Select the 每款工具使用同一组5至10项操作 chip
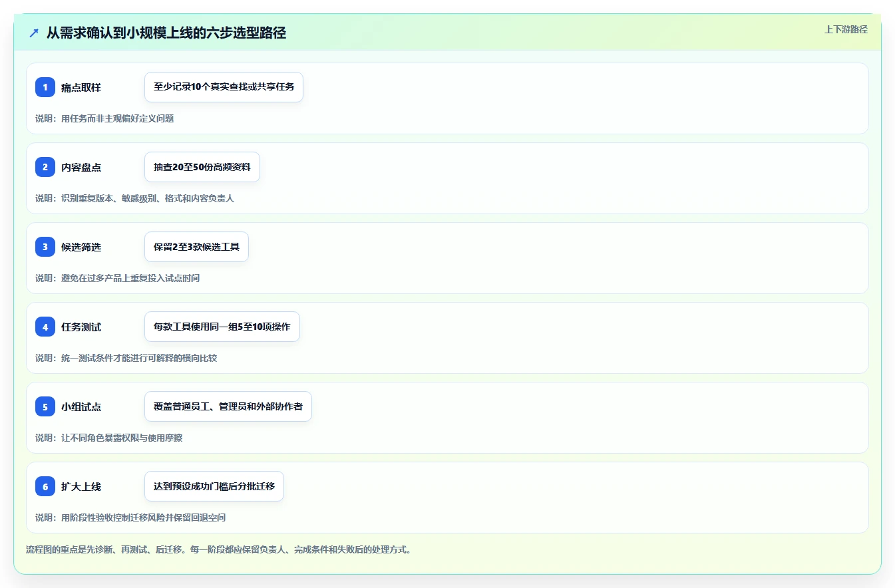The image size is (895, 588). point(222,327)
